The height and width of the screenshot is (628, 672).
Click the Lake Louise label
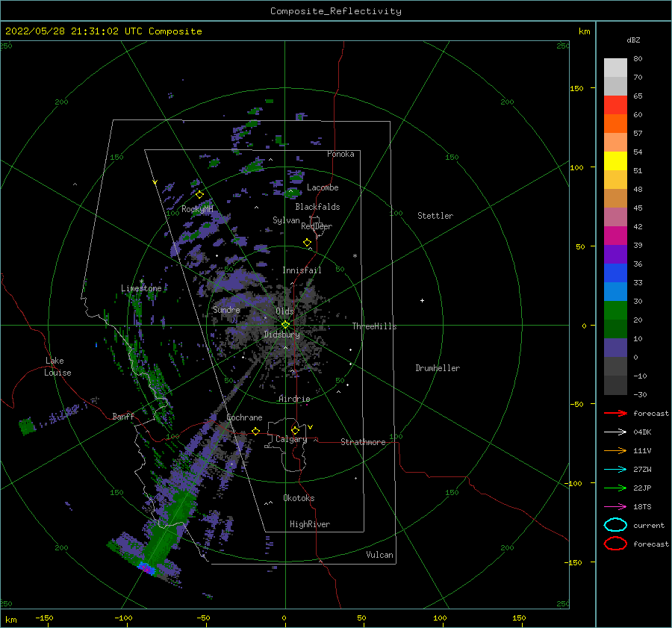[57, 367]
